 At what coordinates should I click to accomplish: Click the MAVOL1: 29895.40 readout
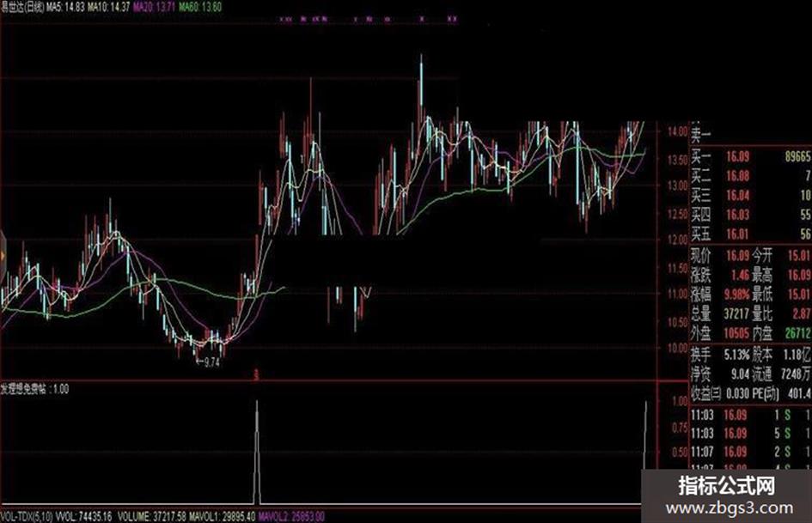(x=223, y=517)
